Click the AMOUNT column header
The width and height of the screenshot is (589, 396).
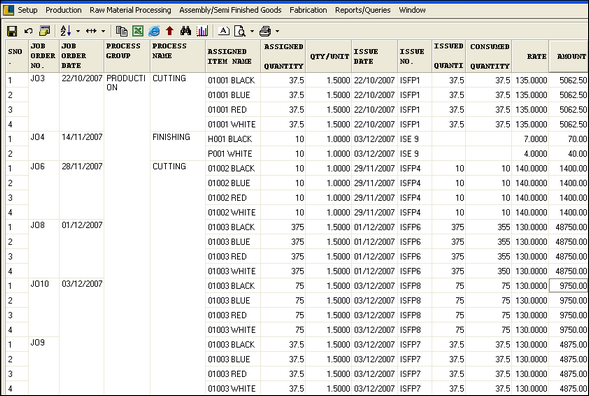point(569,56)
